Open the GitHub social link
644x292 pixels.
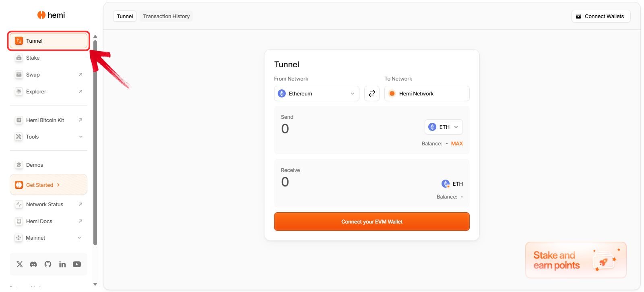point(48,264)
